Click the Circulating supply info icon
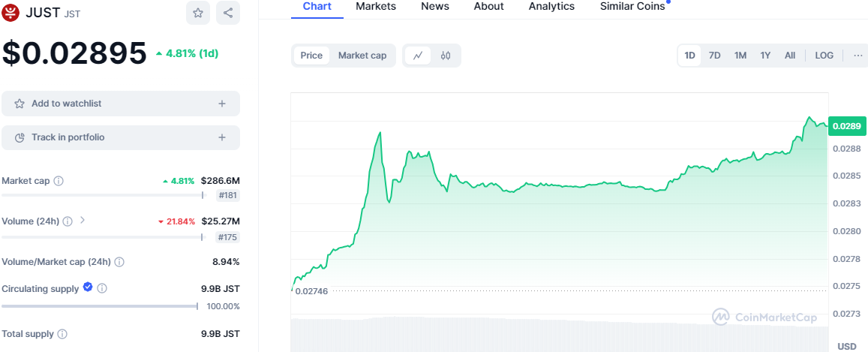The image size is (868, 352). pyautogui.click(x=102, y=288)
